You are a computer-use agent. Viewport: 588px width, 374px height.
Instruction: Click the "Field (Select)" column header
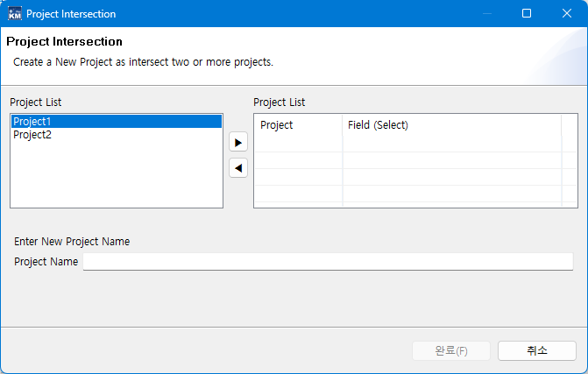coord(378,125)
